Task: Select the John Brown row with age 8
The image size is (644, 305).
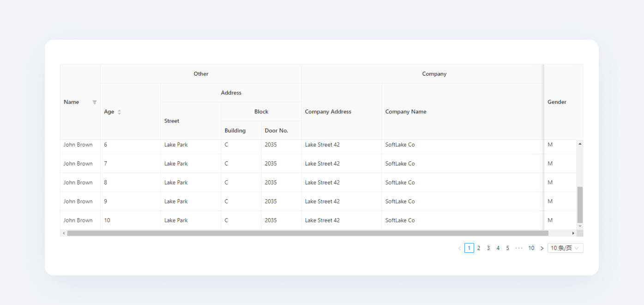Action: click(x=78, y=183)
